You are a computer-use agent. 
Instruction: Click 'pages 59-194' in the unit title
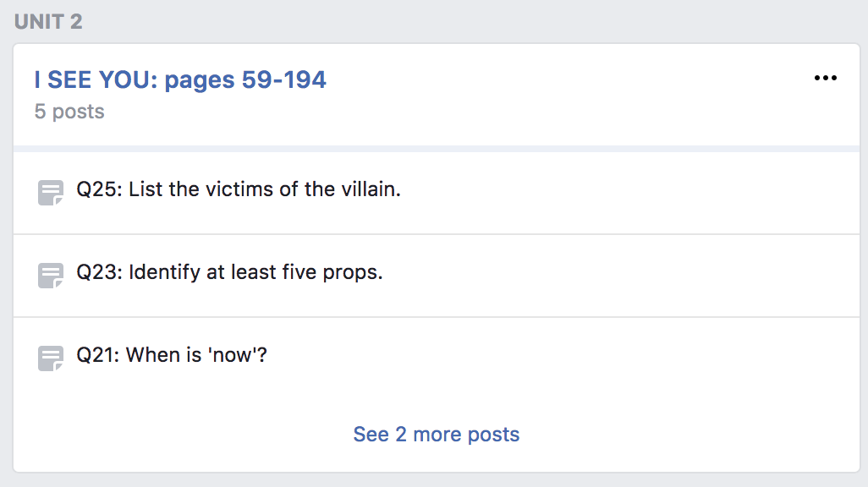point(245,79)
